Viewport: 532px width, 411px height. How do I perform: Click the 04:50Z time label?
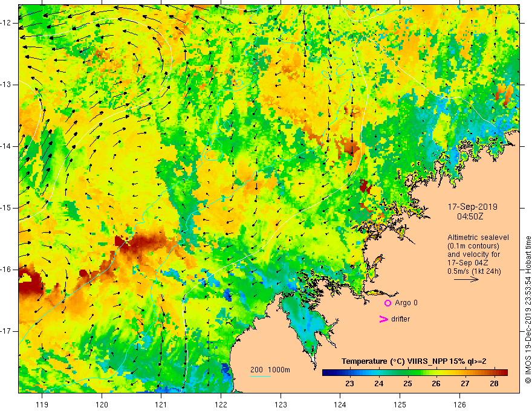[470, 216]
